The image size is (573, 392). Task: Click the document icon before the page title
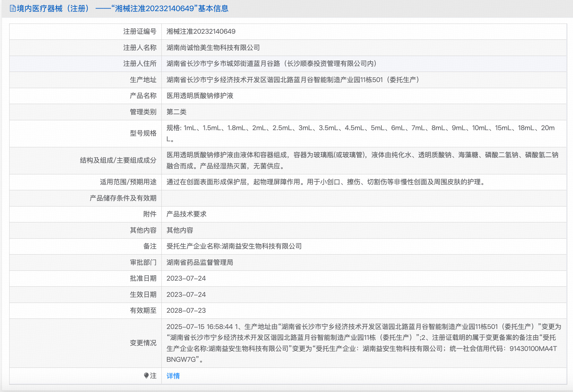tap(12, 8)
